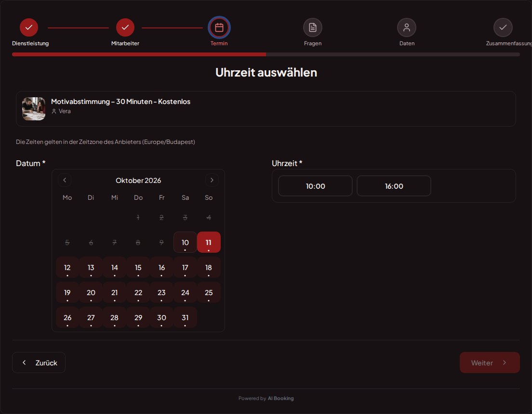This screenshot has width=532, height=414.
Task: Pick October 22 in the calendar
Action: tap(138, 293)
